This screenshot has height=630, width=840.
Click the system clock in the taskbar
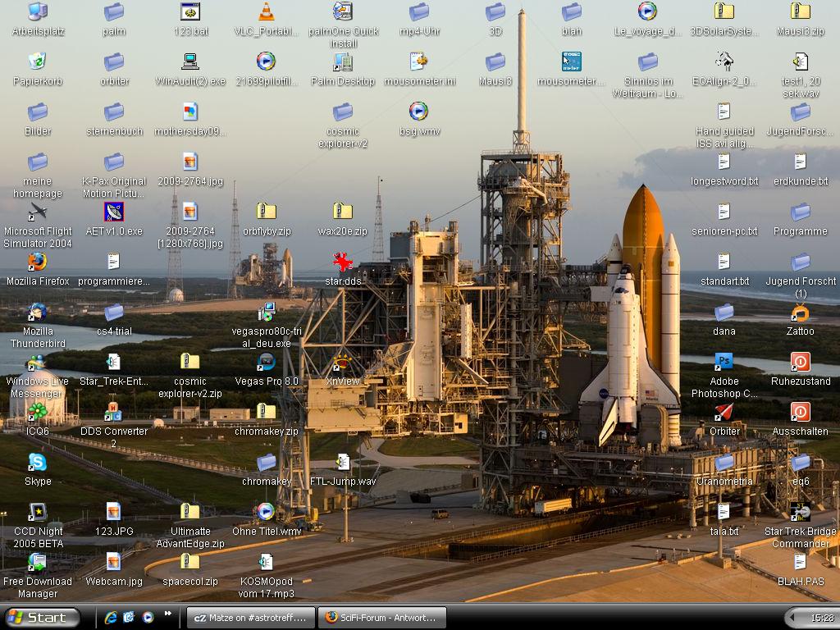pyautogui.click(x=822, y=618)
